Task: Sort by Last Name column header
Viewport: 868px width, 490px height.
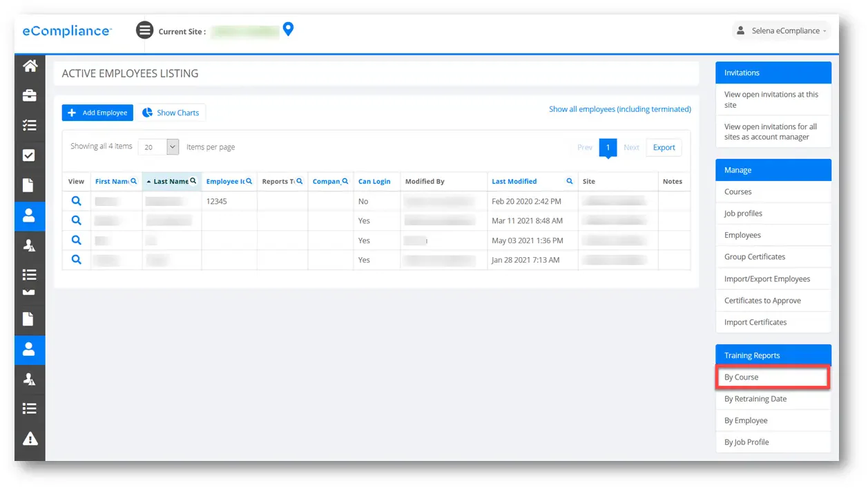Action: pyautogui.click(x=171, y=181)
